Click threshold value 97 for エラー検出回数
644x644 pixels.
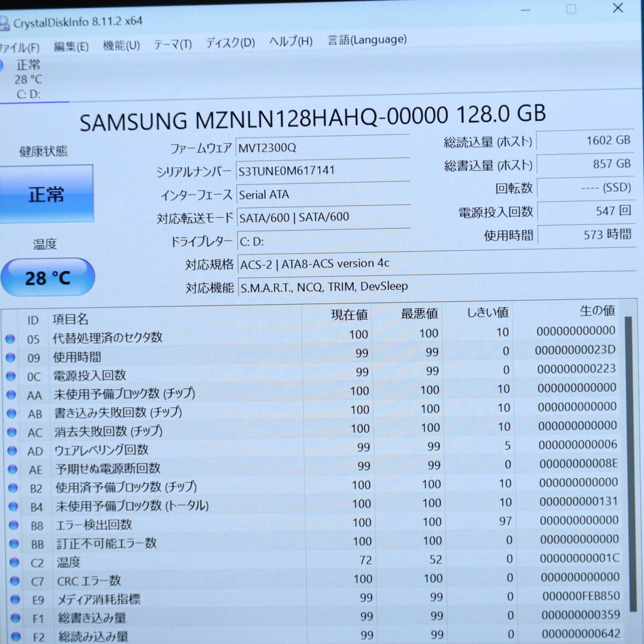[x=506, y=521]
